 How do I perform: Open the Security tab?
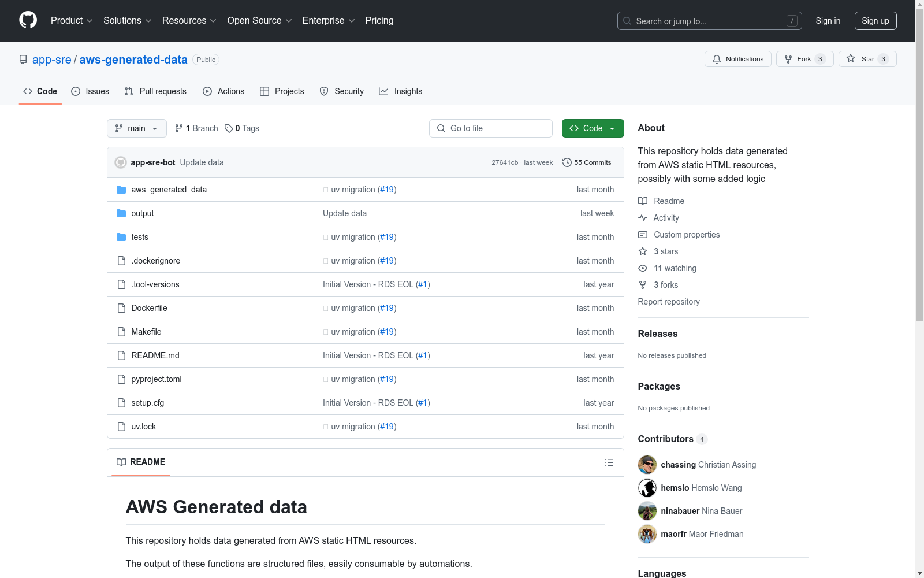click(x=342, y=91)
